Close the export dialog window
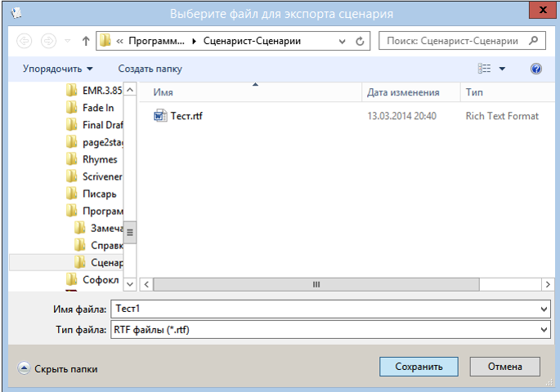560x392 pixels. 543,10
